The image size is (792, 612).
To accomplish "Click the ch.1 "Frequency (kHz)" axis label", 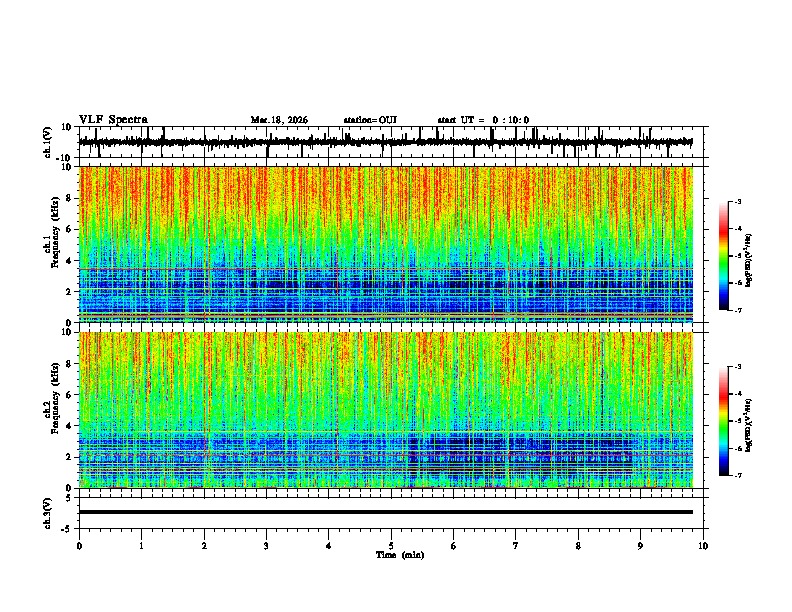I will click(55, 232).
